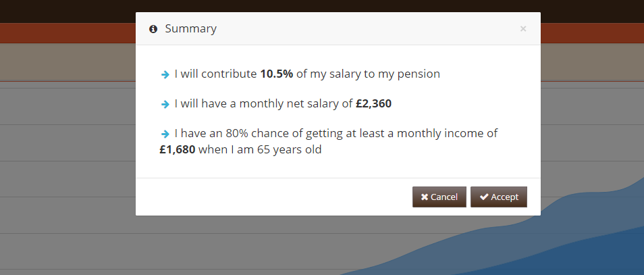Click the arrow icon beside monthly net salary
The width and height of the screenshot is (644, 275).
[165, 104]
